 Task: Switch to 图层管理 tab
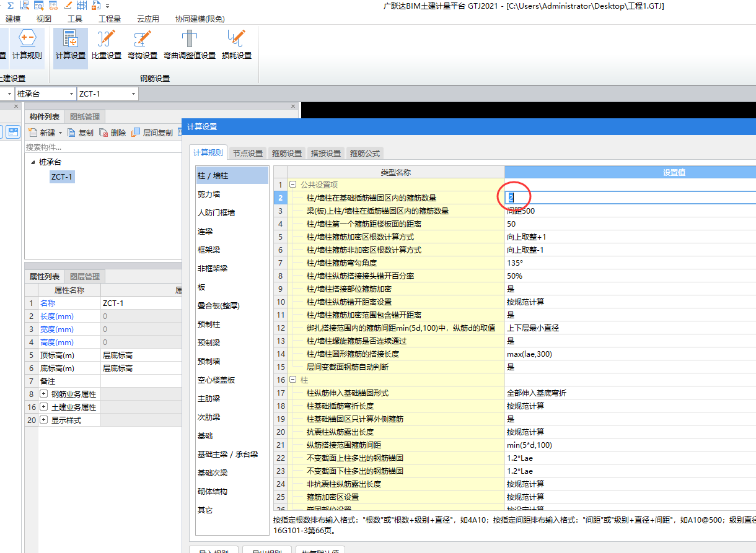tap(85, 276)
